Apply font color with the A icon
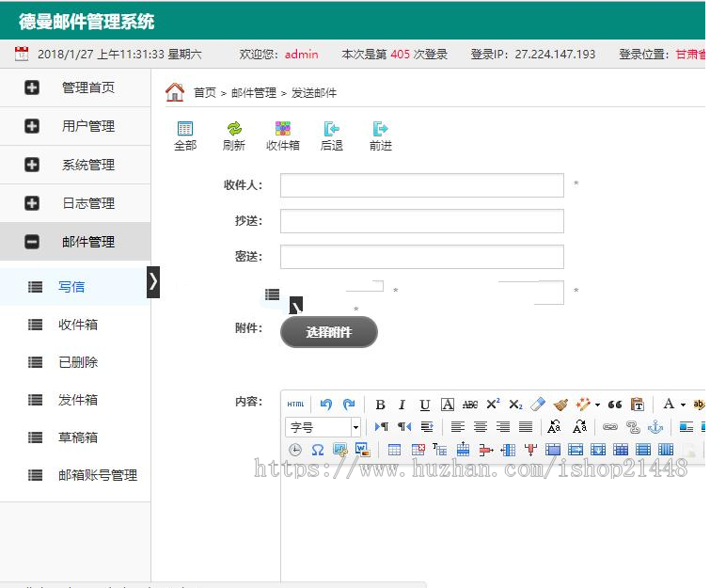The image size is (710, 588). (669, 405)
